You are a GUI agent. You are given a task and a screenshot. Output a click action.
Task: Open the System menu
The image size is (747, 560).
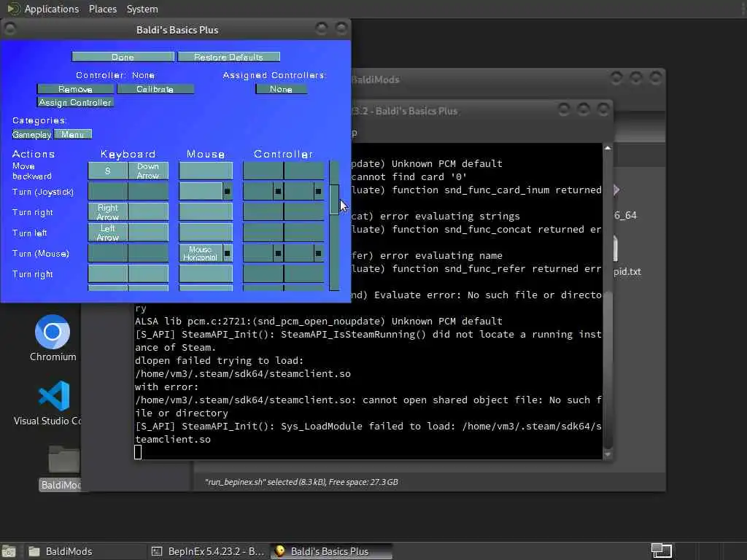[142, 9]
